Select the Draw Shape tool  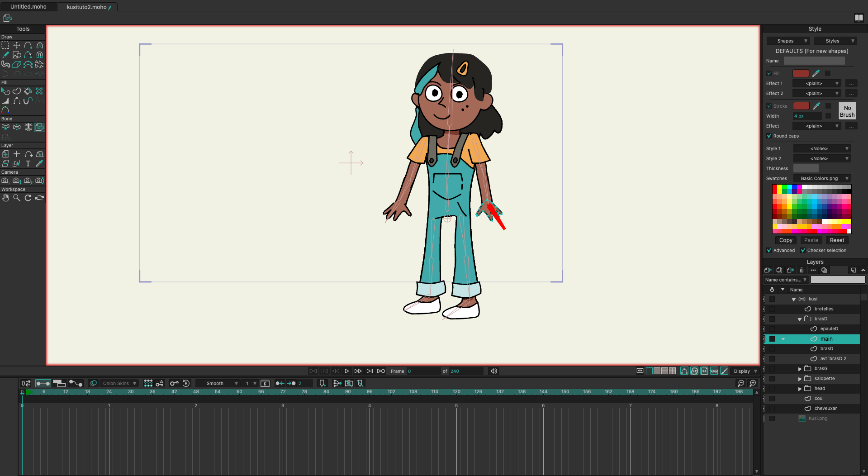click(x=17, y=55)
